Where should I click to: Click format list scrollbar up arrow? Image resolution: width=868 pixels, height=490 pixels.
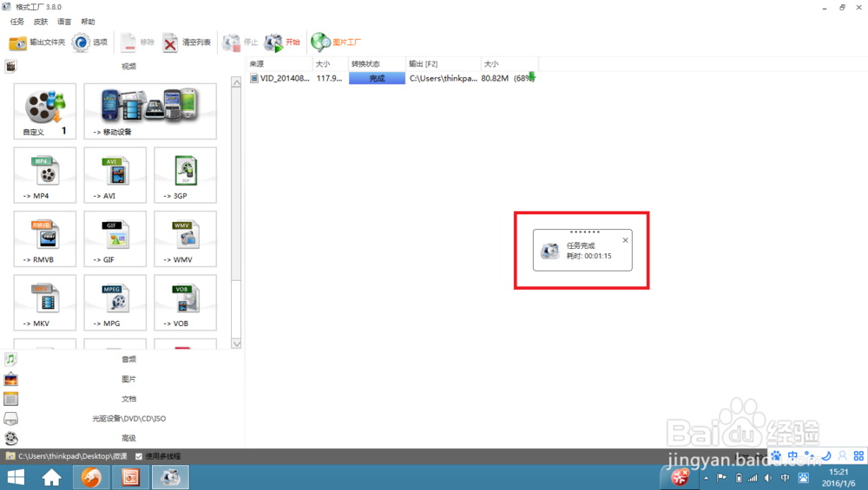point(236,82)
